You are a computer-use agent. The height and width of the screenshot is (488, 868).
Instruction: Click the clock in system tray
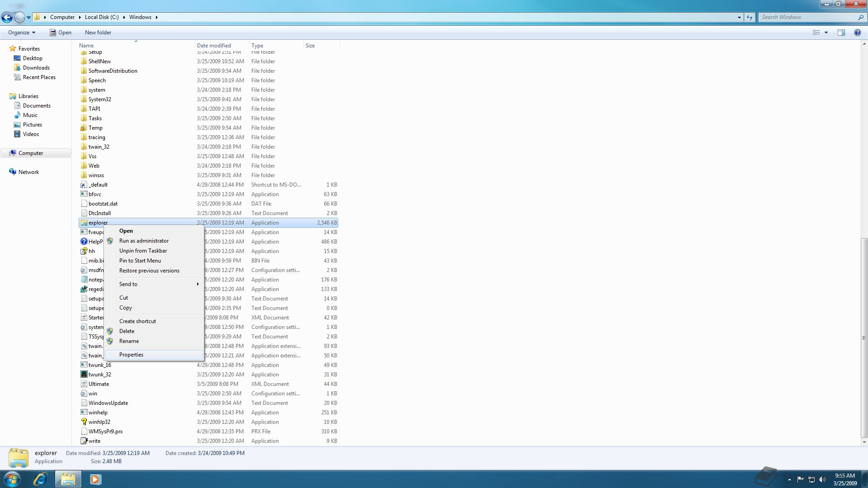tap(844, 479)
